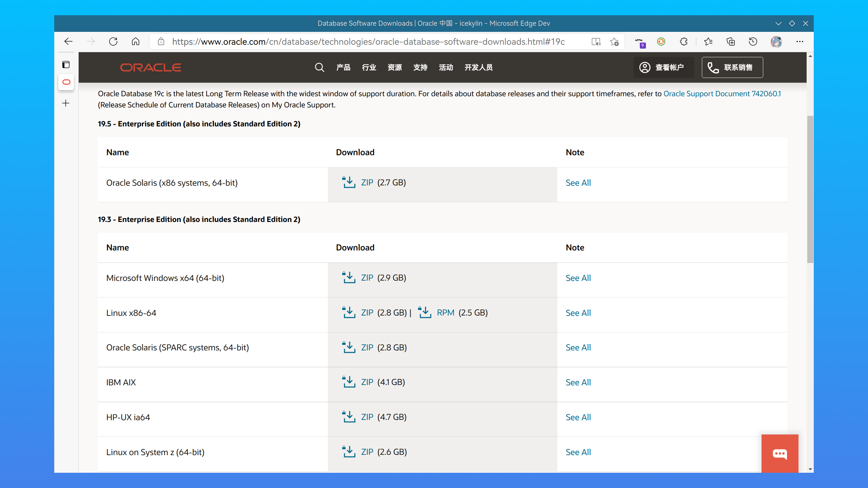Download Linux x86-64 RPM link
This screenshot has height=488, width=868.
[x=446, y=312]
